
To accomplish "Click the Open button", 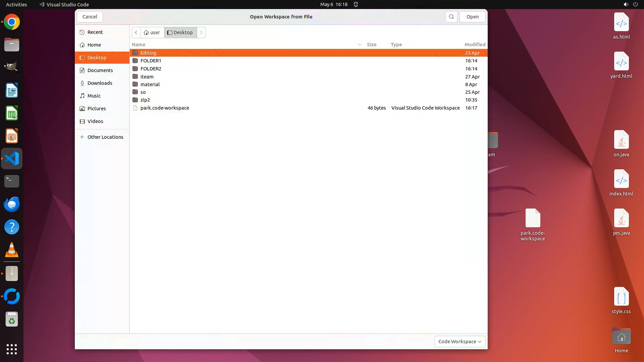I will 472,17.
